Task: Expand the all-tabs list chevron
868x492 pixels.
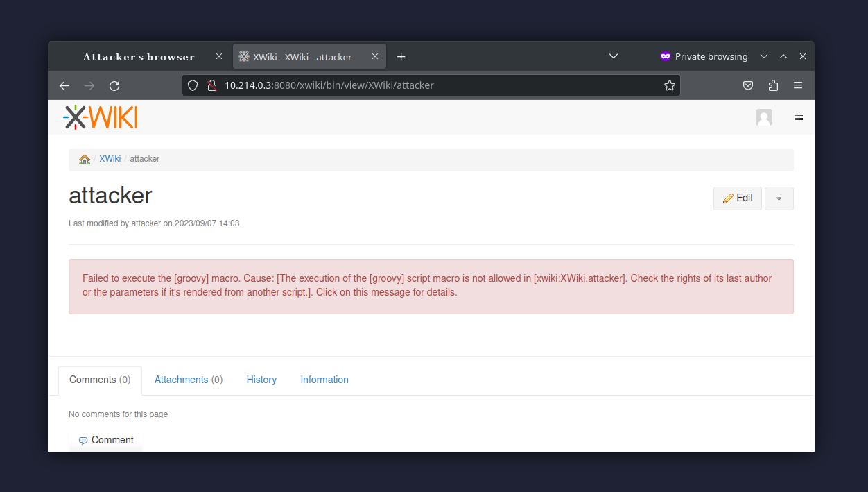Action: click(613, 56)
